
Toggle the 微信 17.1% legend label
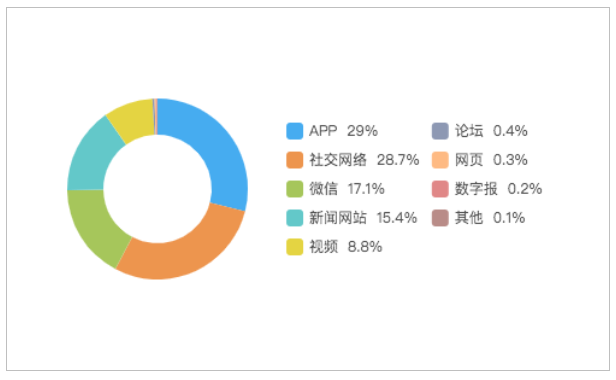pyautogui.click(x=346, y=189)
